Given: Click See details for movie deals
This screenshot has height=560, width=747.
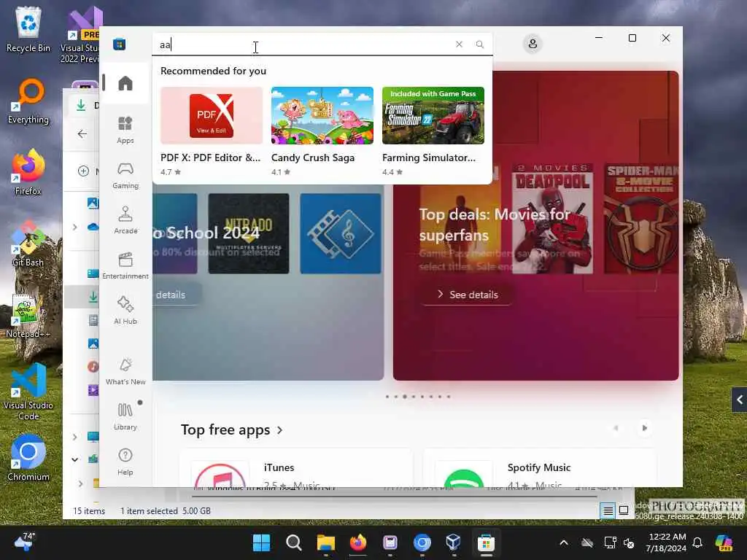Looking at the screenshot, I should [x=468, y=295].
